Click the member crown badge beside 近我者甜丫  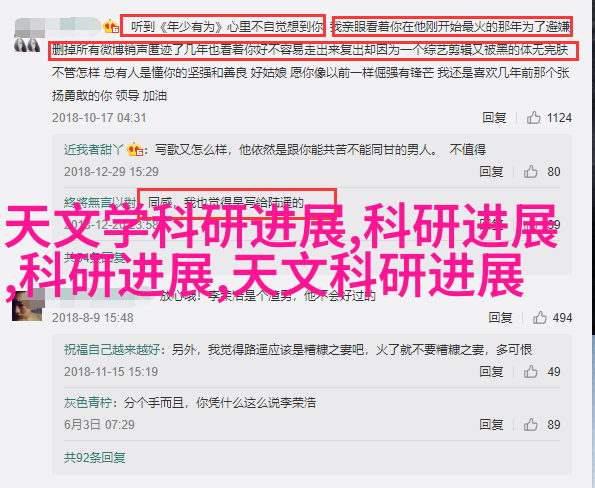point(135,150)
